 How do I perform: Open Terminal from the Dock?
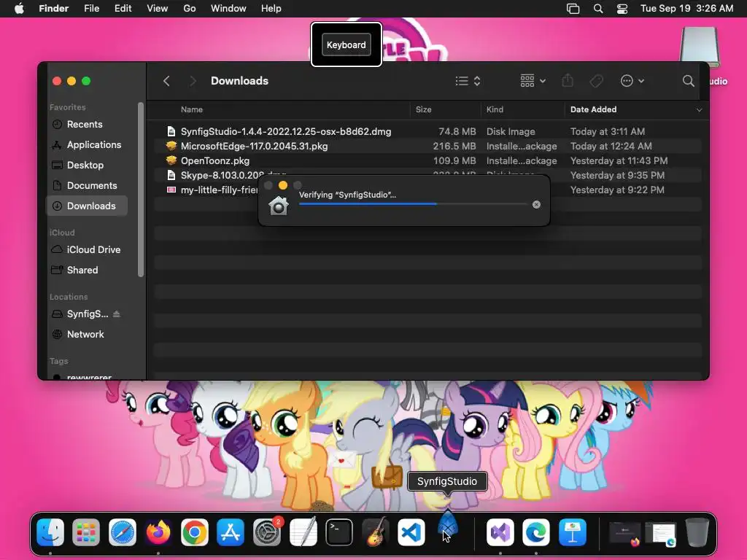338,532
